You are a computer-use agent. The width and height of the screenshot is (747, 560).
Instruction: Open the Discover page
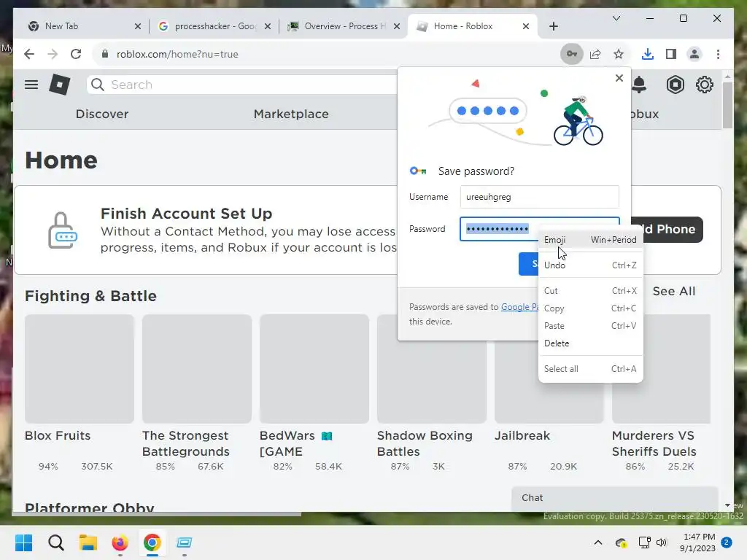click(x=102, y=114)
